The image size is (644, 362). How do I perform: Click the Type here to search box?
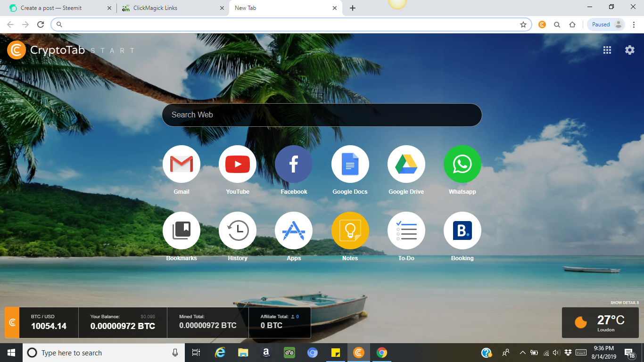103,353
